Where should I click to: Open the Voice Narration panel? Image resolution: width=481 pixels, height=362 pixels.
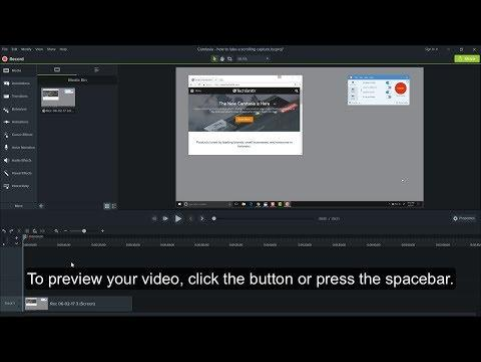[19, 147]
